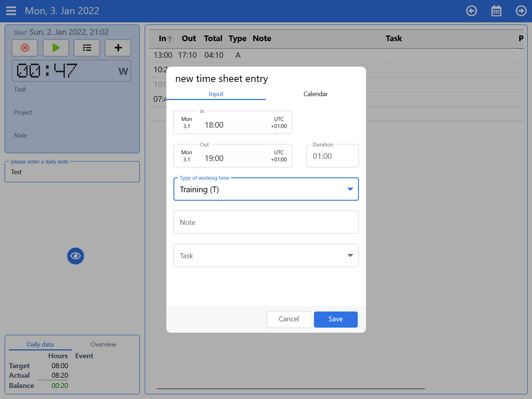Viewport: 532px width, 399px height.
Task: Click the Type column header
Action: [x=237, y=39]
